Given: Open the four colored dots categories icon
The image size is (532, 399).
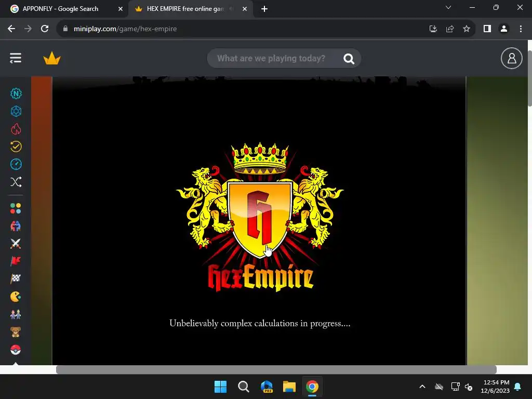Looking at the screenshot, I should [16, 208].
